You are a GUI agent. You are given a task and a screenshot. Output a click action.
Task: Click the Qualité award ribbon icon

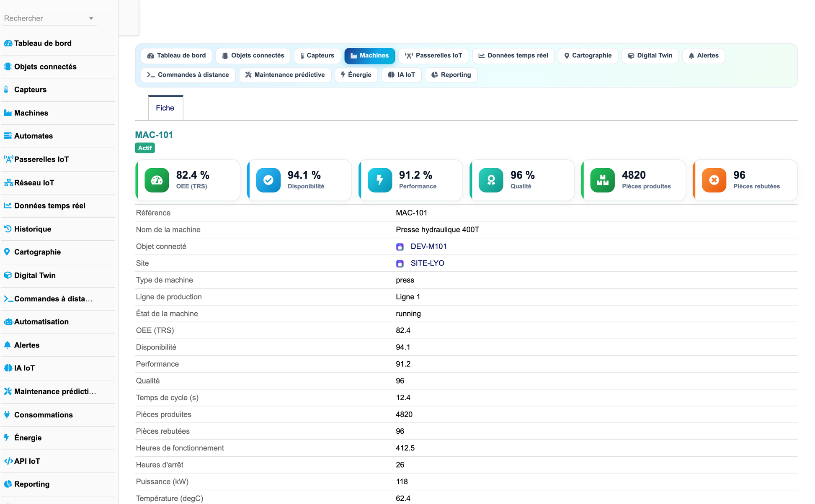pyautogui.click(x=491, y=180)
